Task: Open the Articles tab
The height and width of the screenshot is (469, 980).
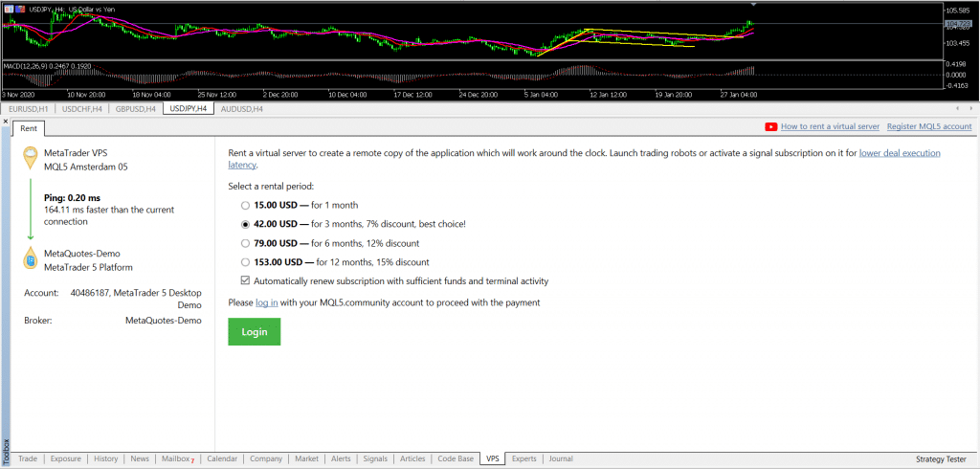Action: pyautogui.click(x=412, y=459)
